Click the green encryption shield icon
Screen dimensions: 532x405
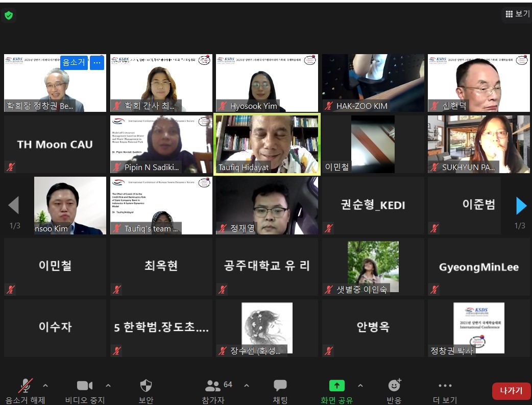[8, 15]
